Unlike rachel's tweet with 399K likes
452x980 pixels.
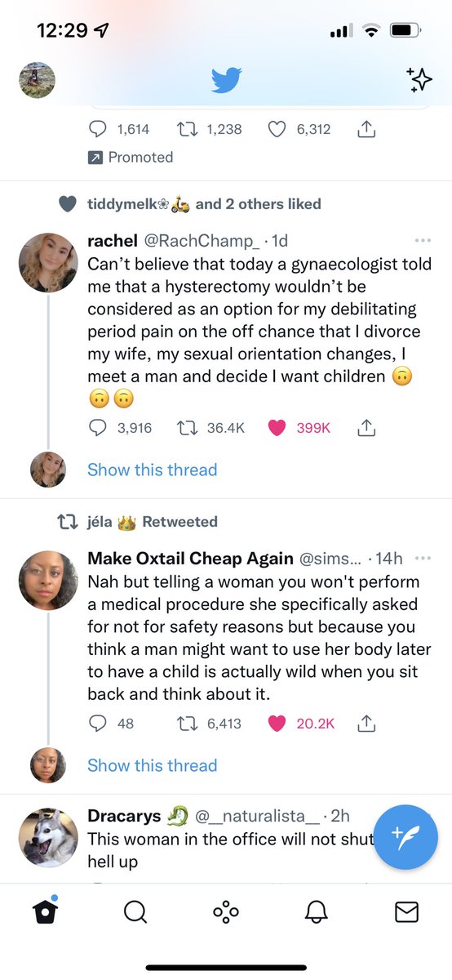277,427
